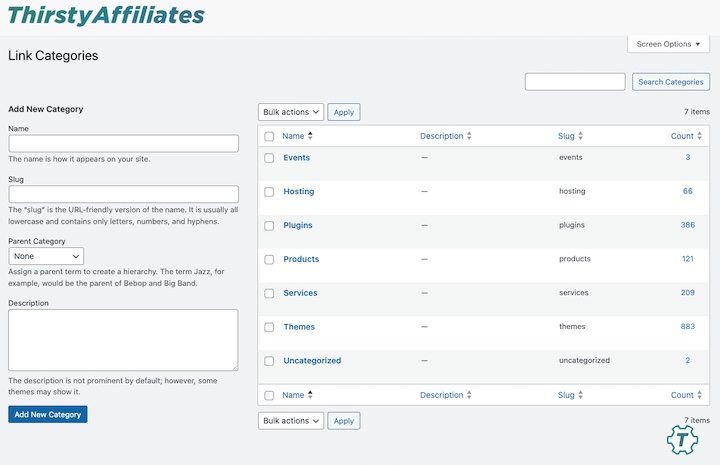Open the Themes category link
Screen dimensions: 720x465
[x=299, y=327]
